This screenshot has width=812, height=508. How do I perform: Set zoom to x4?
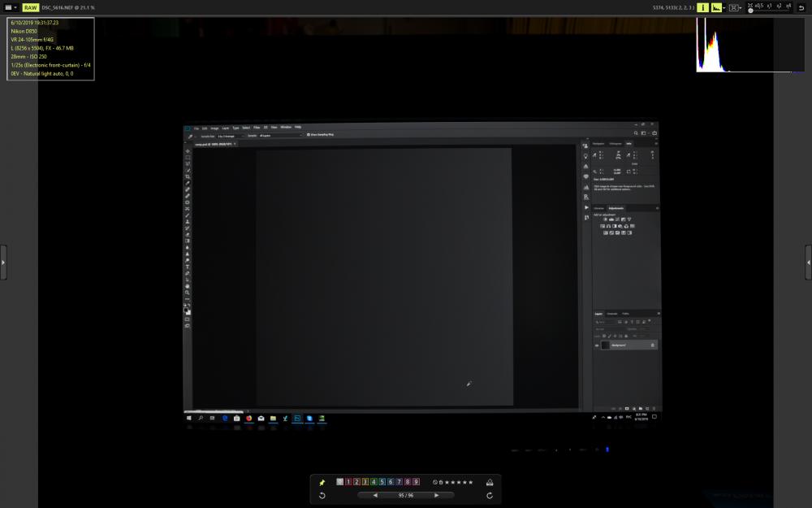pyautogui.click(x=788, y=6)
